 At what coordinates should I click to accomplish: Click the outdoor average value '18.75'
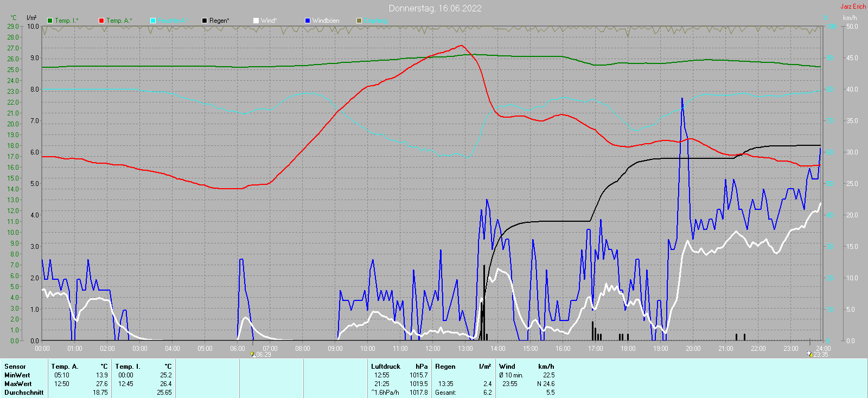pos(100,393)
